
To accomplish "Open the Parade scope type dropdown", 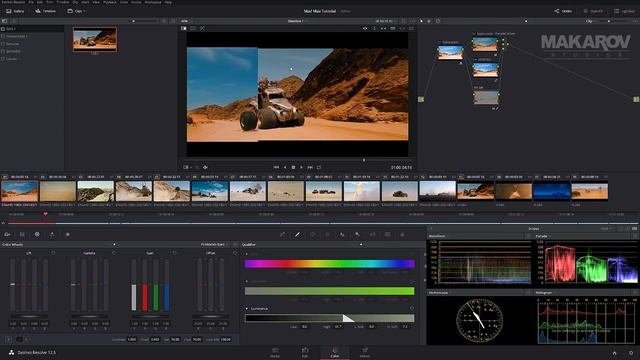I will [543, 236].
